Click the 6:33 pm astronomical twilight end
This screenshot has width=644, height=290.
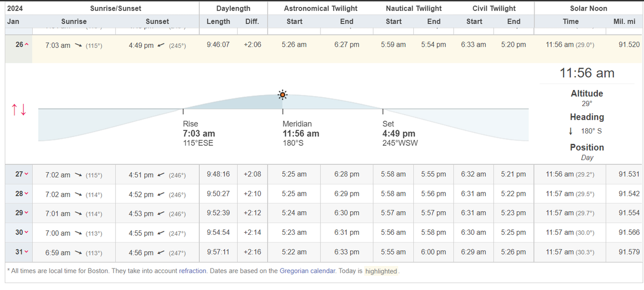[347, 251]
